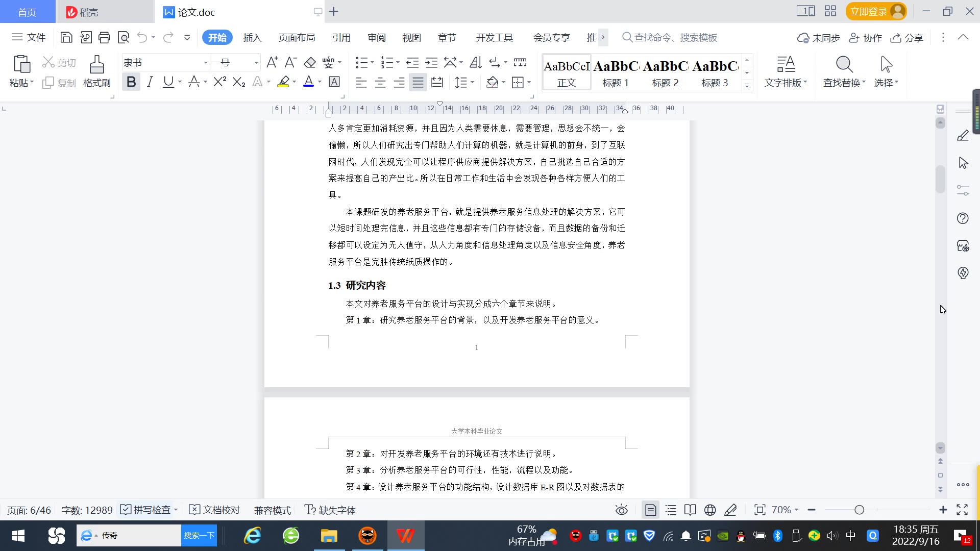
Task: Click the vertical scrollbar thumb
Action: (940, 180)
